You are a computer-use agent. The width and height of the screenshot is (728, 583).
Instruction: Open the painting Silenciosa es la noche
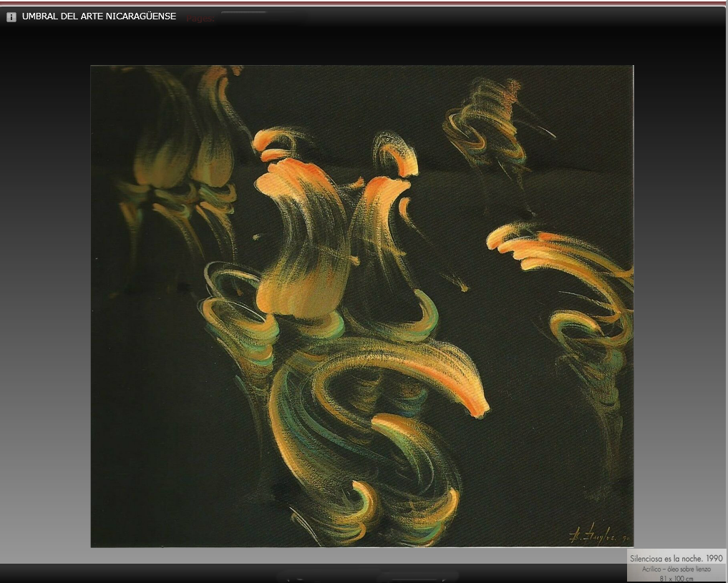(x=361, y=306)
